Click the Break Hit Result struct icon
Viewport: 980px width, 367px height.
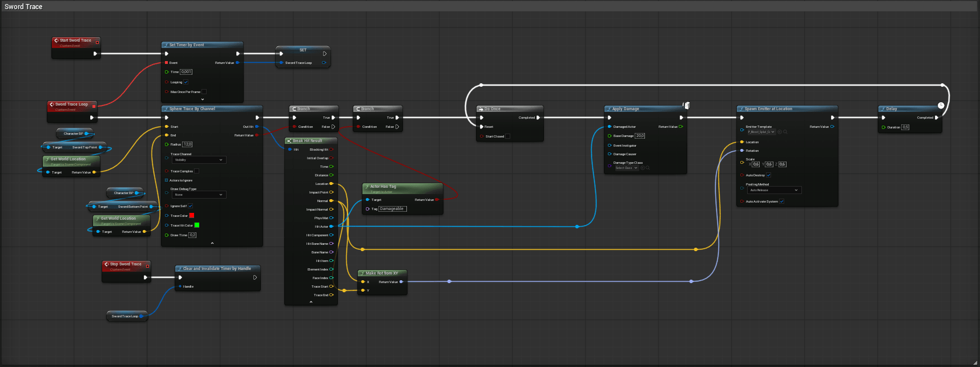pyautogui.click(x=289, y=140)
